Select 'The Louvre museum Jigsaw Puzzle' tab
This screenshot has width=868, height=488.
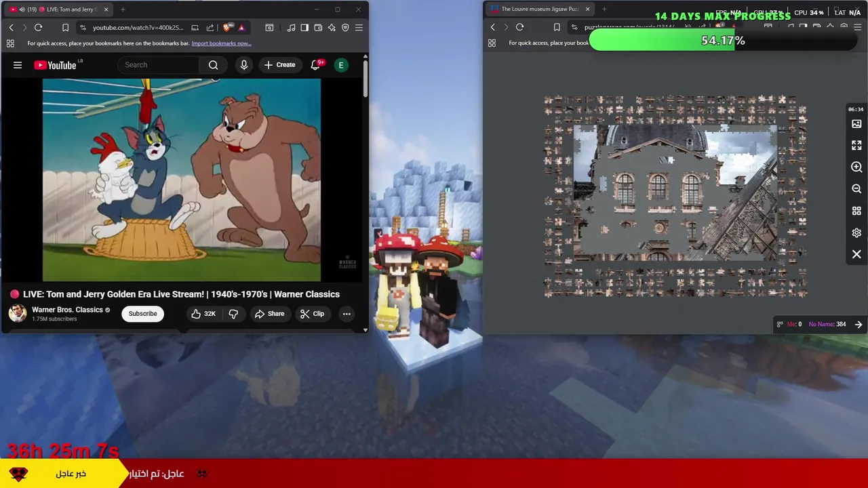540,9
